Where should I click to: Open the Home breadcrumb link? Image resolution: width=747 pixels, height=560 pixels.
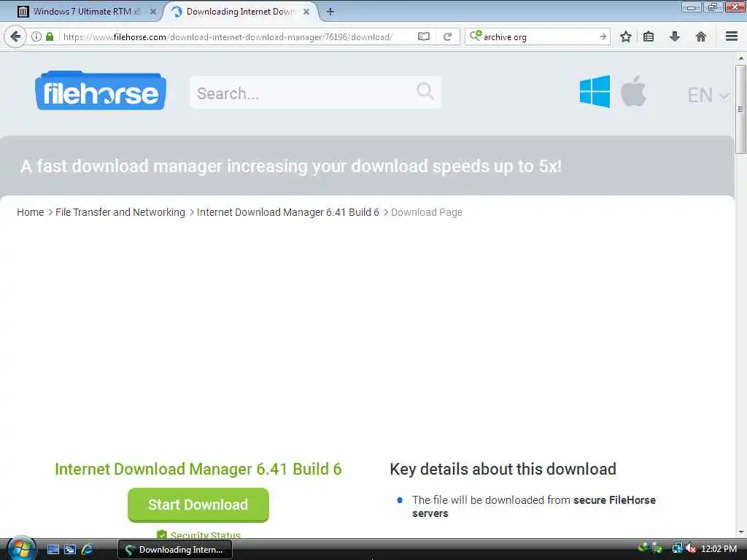30,212
